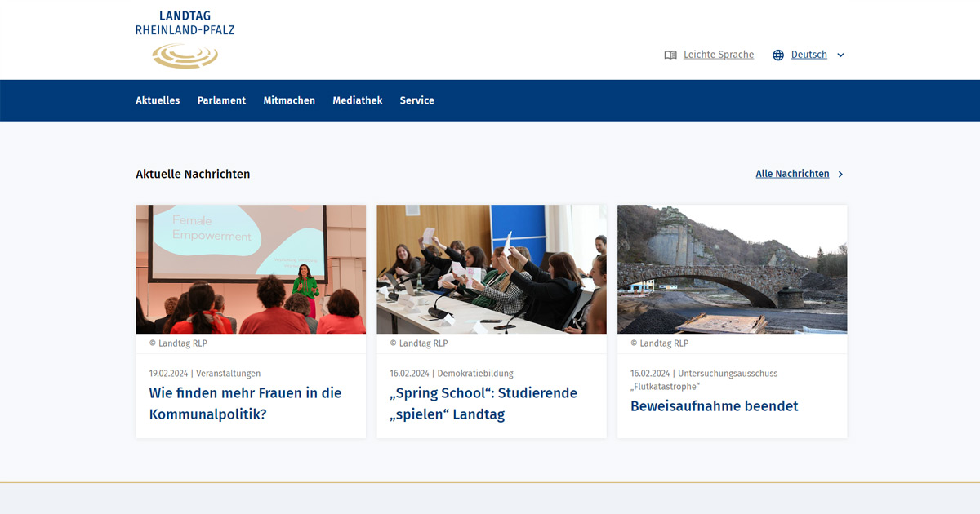Open the Aktuelles menu

[x=158, y=100]
